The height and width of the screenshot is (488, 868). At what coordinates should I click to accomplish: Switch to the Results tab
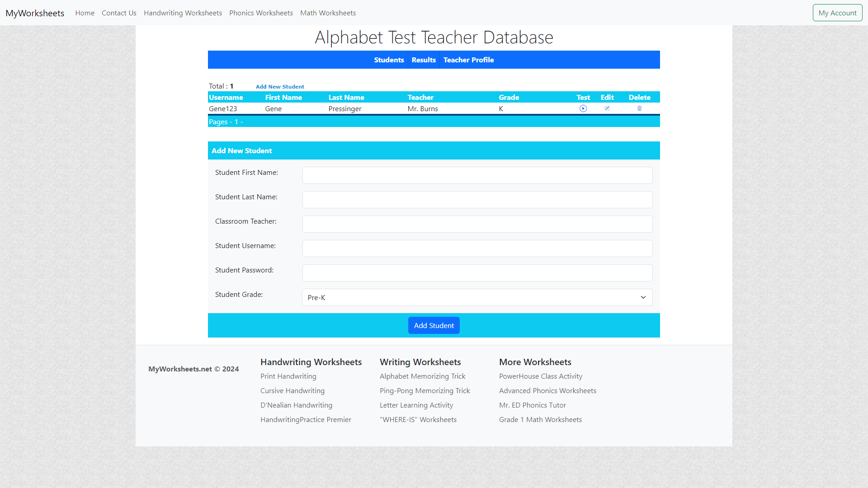click(x=424, y=60)
